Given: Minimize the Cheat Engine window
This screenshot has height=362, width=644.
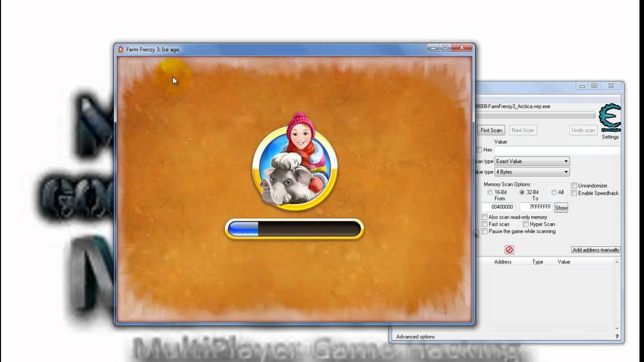Looking at the screenshot, I should coord(582,86).
